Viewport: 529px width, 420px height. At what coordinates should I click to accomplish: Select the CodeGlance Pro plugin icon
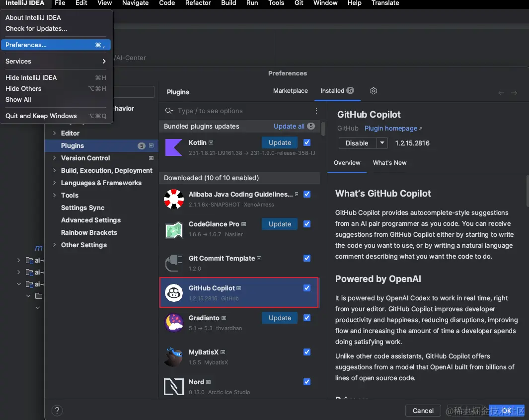pos(174,229)
